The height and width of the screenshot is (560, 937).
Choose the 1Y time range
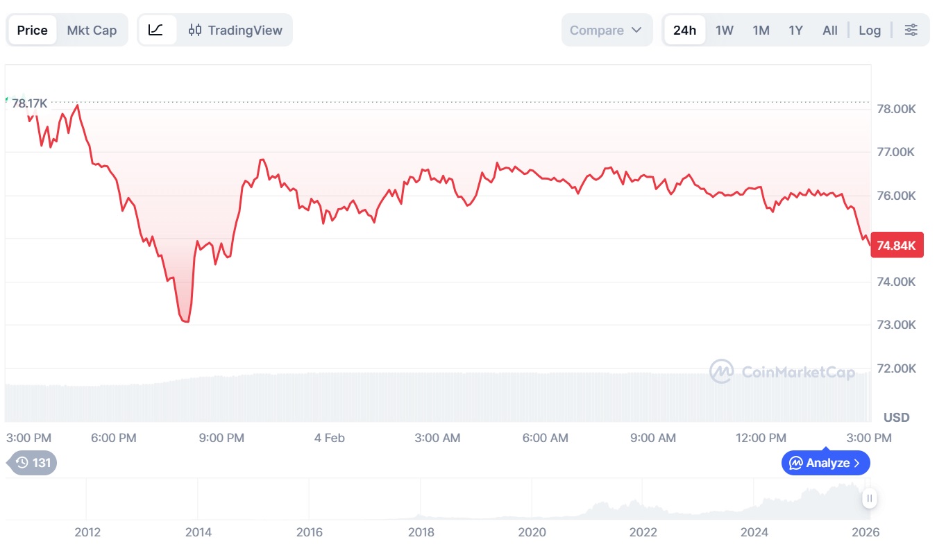point(795,30)
